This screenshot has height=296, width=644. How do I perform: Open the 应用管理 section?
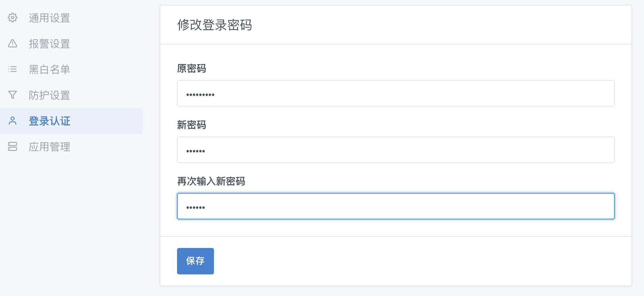(x=49, y=147)
